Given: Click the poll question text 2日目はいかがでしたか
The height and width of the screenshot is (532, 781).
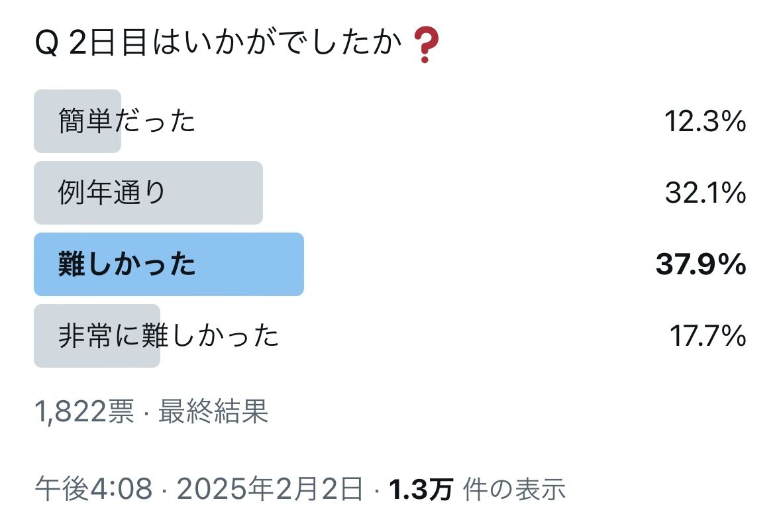Looking at the screenshot, I should click(235, 43).
